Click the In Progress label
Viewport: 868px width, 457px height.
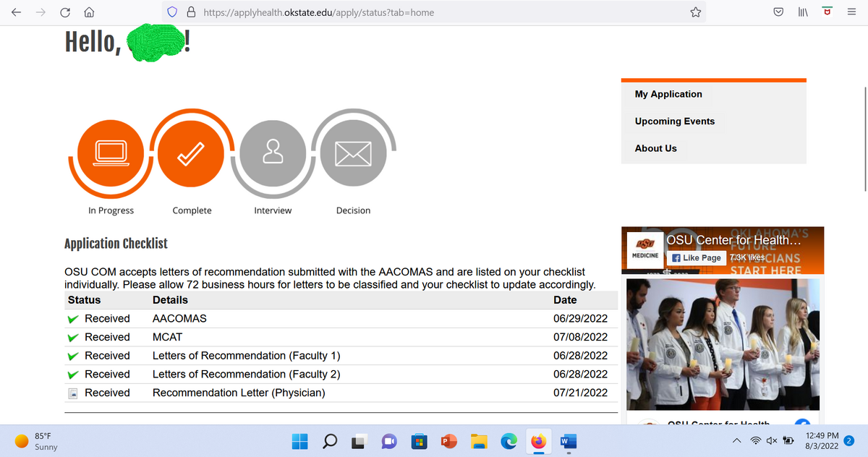pos(111,210)
